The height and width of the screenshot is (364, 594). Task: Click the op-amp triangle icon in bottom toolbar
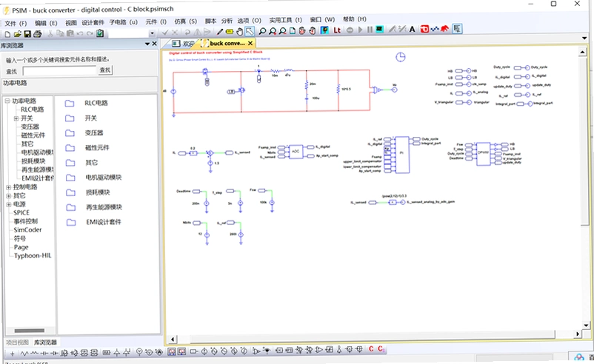pyautogui.click(x=318, y=351)
